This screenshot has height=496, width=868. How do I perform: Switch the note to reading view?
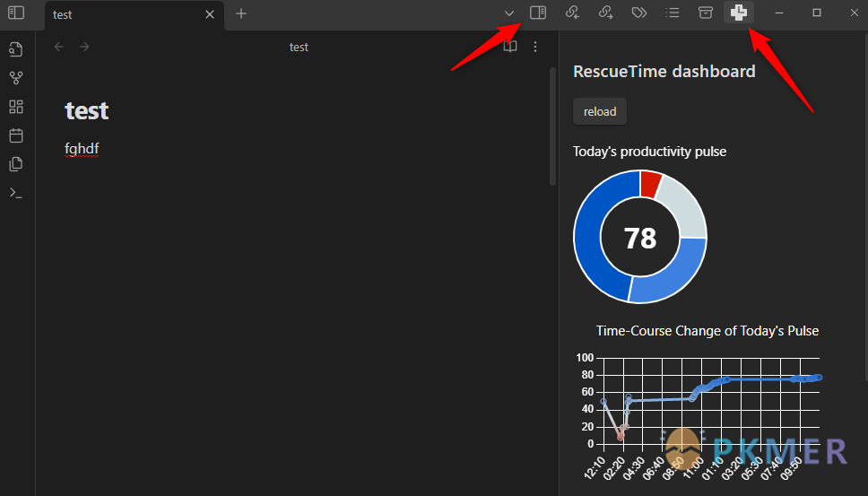[510, 47]
